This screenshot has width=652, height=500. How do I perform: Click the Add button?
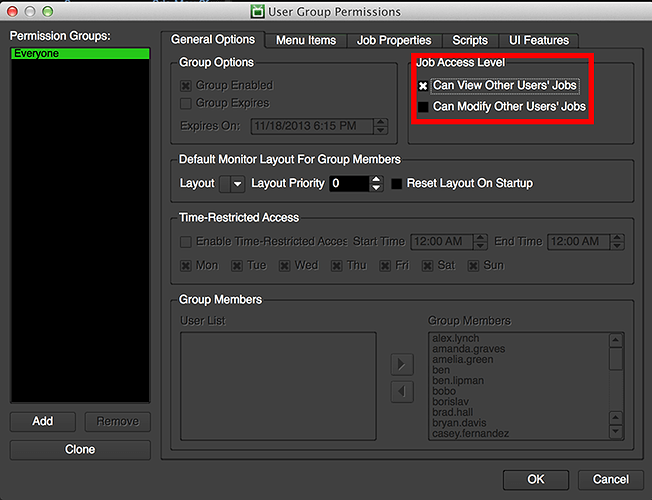(x=43, y=421)
